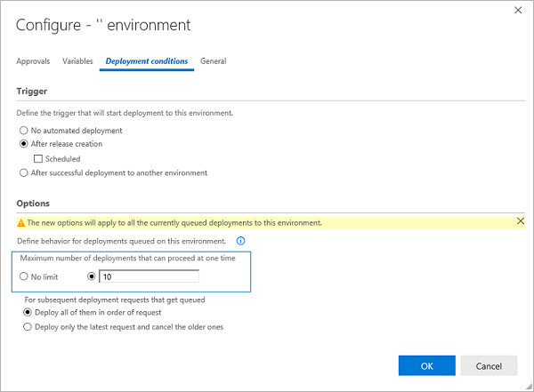Image resolution: width=534 pixels, height=392 pixels.
Task: Click the warning triangle icon in banner
Action: (x=21, y=223)
